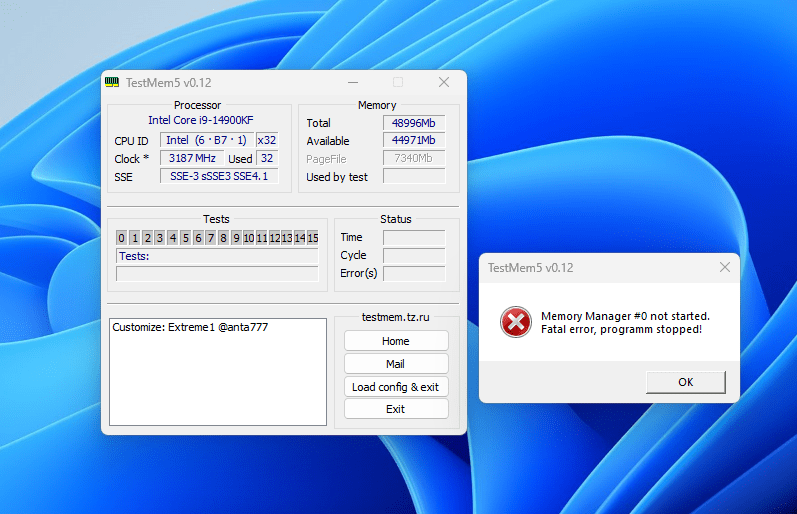797x514 pixels.
Task: Click the CPU ID Intel (6·B7·1) field
Action: click(206, 140)
